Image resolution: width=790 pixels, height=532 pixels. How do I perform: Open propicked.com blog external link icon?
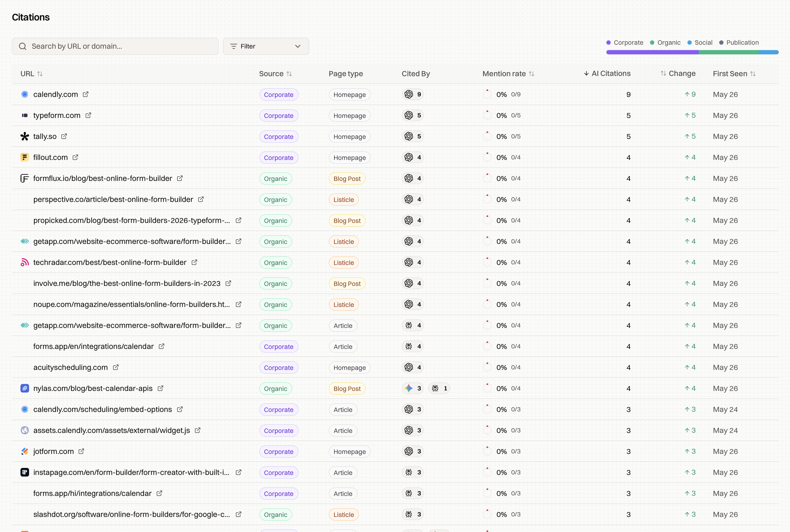239,220
